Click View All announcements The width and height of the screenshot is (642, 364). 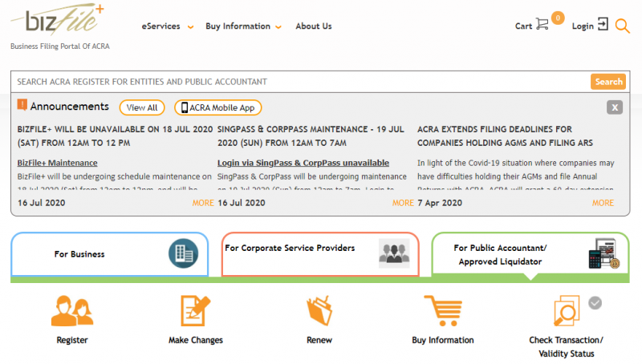point(142,107)
